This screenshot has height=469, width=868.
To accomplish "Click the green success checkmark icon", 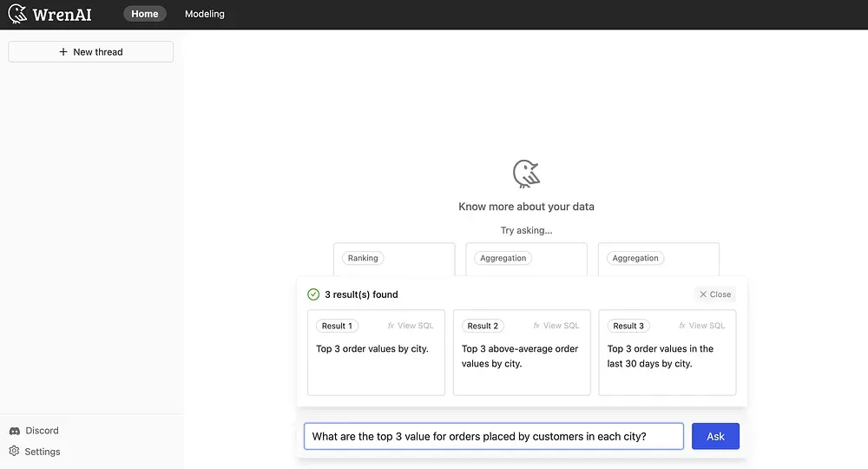I will point(313,294).
